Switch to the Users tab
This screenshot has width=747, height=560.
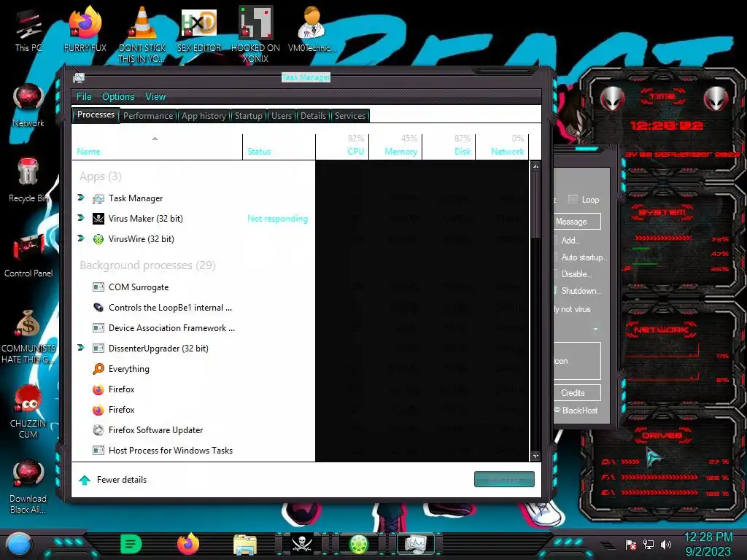[x=282, y=116]
